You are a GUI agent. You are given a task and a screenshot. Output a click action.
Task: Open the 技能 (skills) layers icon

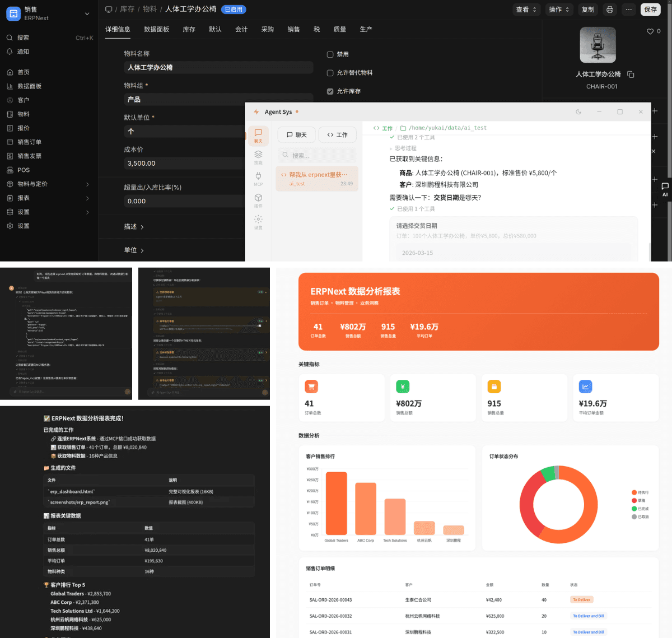258,156
